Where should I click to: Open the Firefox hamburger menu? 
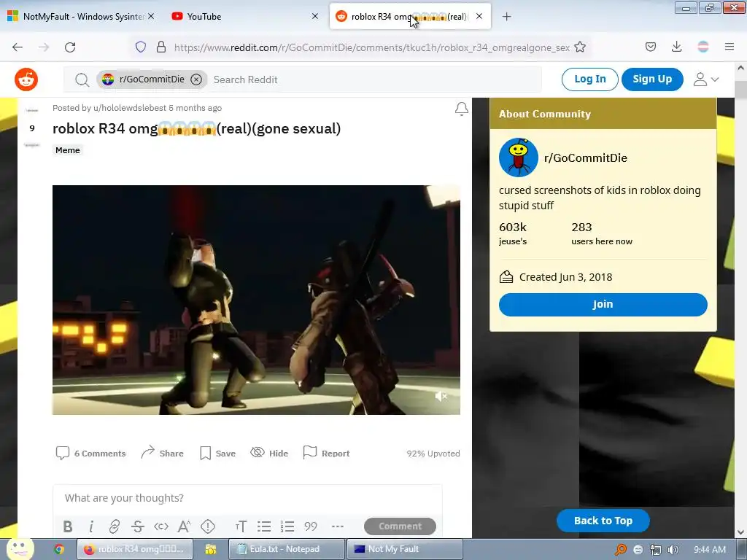[x=729, y=47]
